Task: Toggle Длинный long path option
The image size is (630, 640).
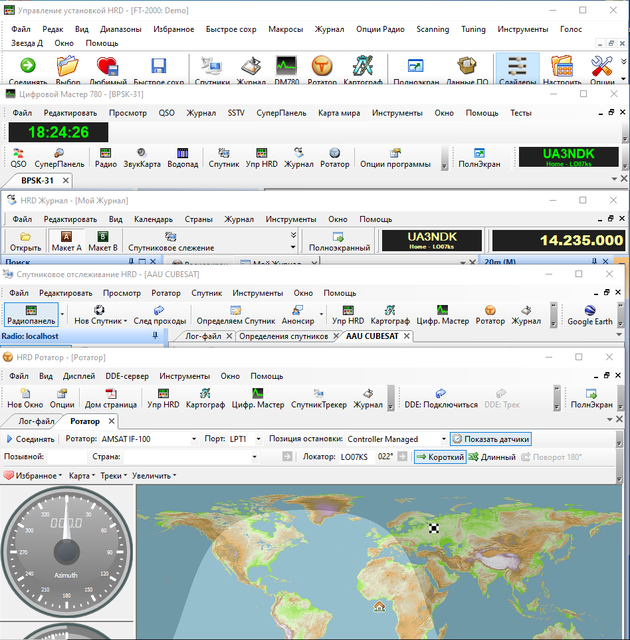Action: 492,457
